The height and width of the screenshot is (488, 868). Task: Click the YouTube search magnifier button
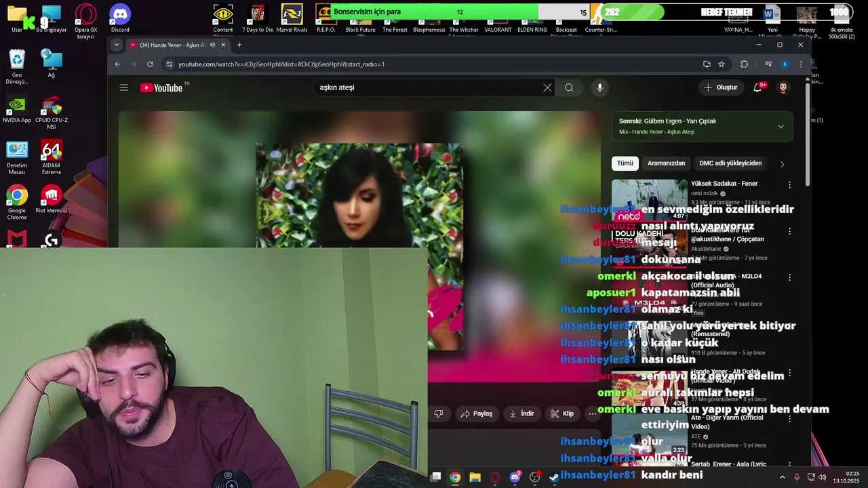tap(569, 87)
